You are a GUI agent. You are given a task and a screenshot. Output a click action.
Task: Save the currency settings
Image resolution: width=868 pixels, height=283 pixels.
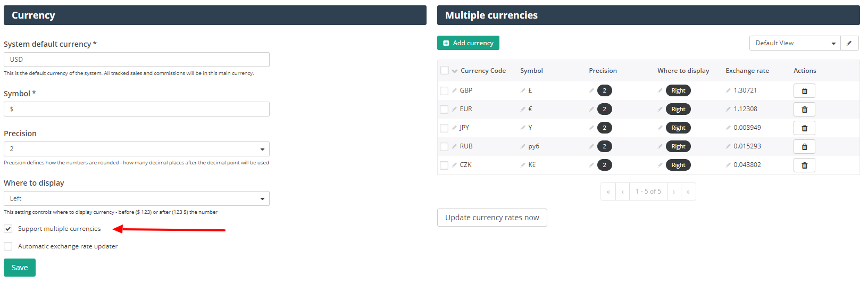[20, 268]
